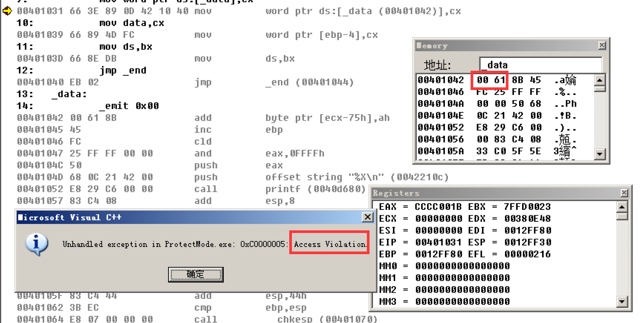Click the MM0 register row
This screenshot has height=323, width=644.
[x=444, y=266]
